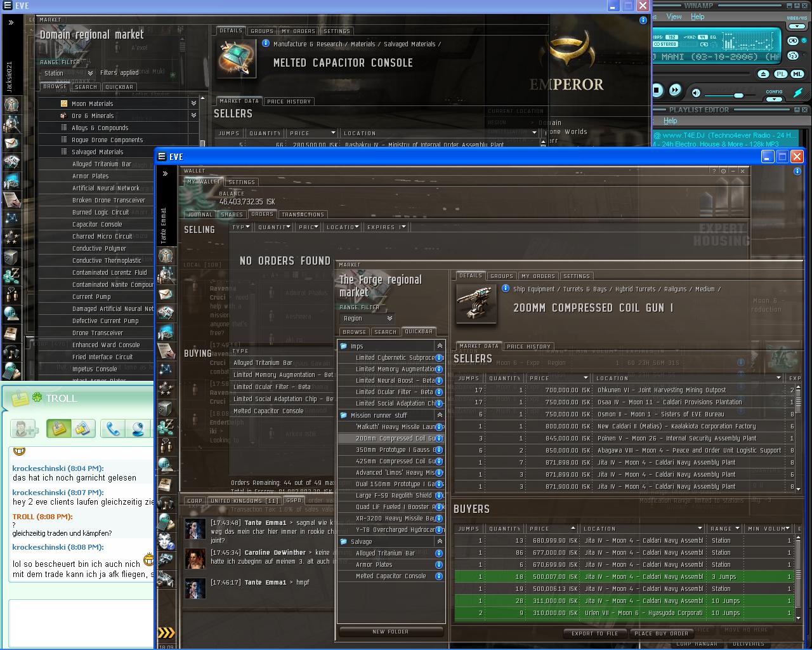Open the headphones jukebox icon in front EVE sidebar
Viewport: 812px width, 650px height.
pyautogui.click(x=166, y=503)
